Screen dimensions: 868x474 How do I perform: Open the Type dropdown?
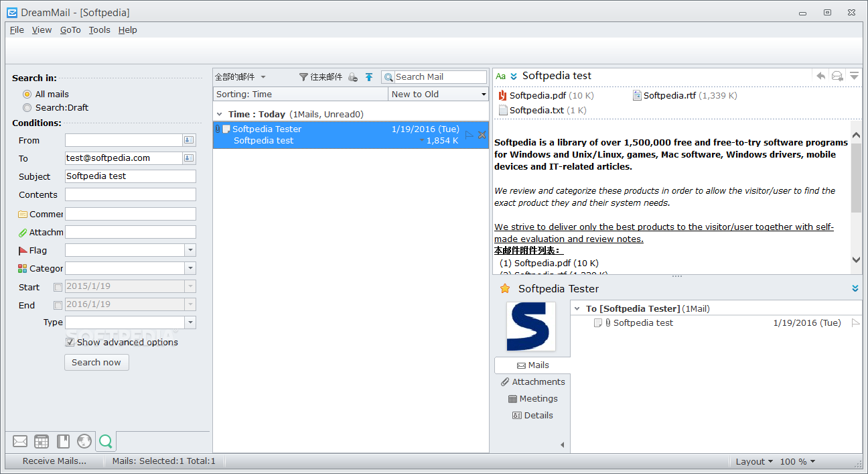coord(190,322)
